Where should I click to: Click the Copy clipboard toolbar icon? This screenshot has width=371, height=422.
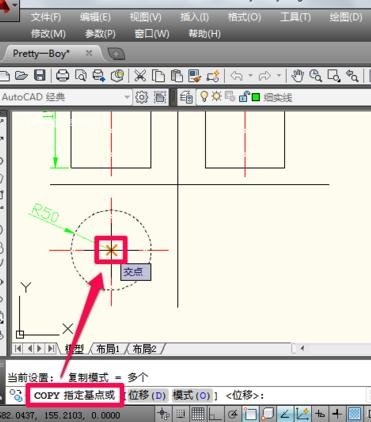[x=158, y=76]
